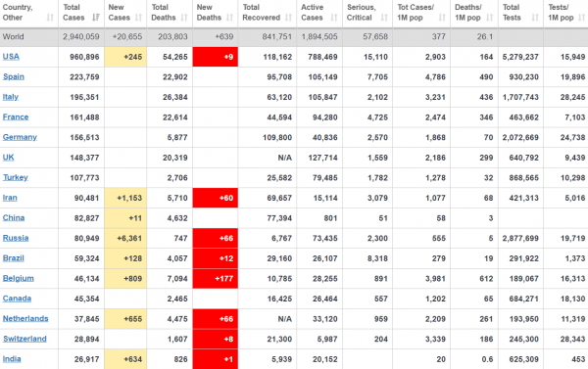The height and width of the screenshot is (369, 588).
Task: Click Belgium's red +177 new deaths cell
Action: click(x=216, y=278)
